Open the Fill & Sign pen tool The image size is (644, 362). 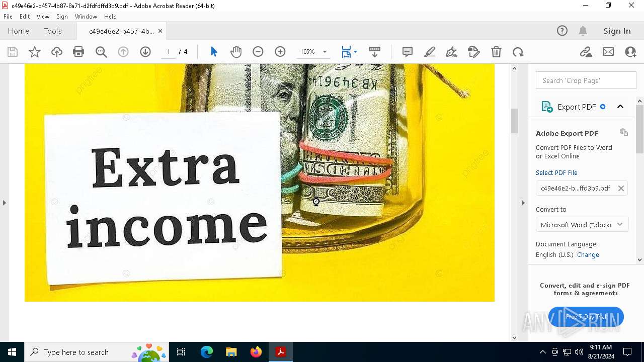452,52
